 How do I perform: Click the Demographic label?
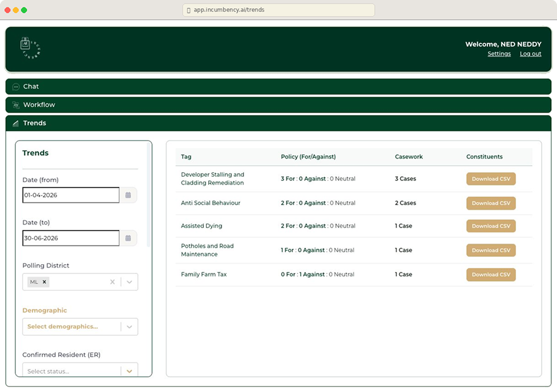point(45,310)
